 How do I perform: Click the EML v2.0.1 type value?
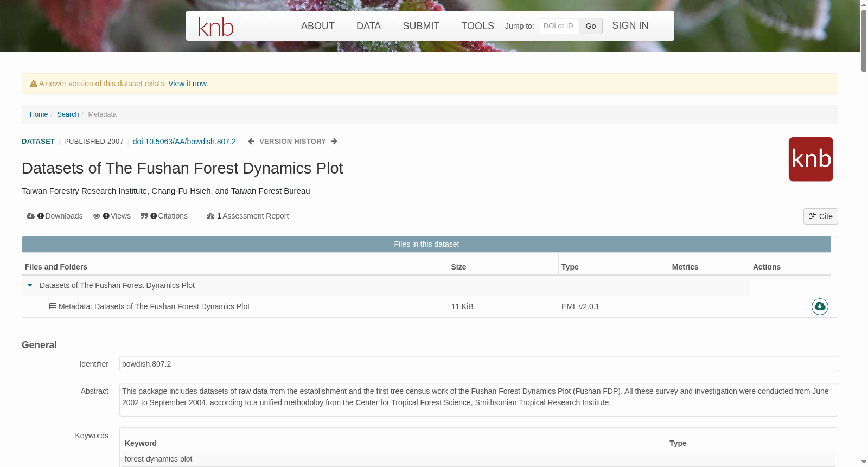[x=580, y=306]
